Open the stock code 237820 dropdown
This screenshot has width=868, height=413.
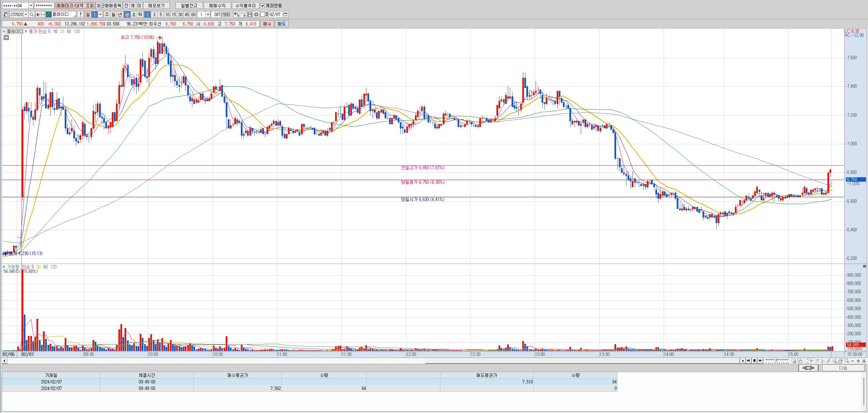26,14
